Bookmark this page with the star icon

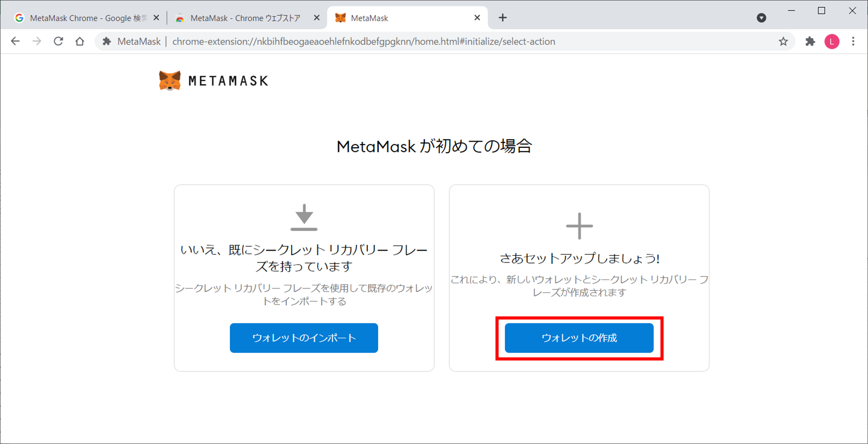point(783,41)
